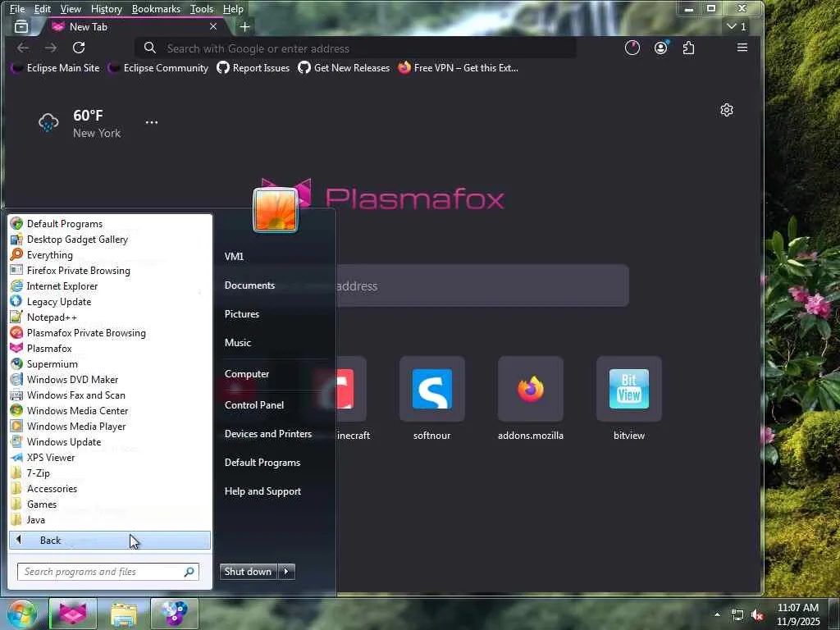Open the Bookmarks menu
This screenshot has width=840, height=630.
click(156, 8)
